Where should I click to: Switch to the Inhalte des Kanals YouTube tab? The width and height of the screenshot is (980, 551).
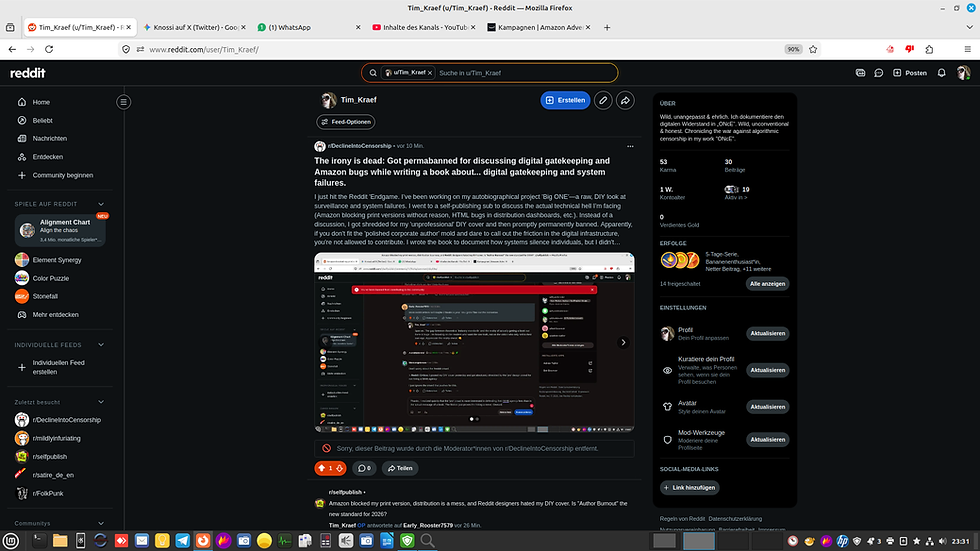423,27
